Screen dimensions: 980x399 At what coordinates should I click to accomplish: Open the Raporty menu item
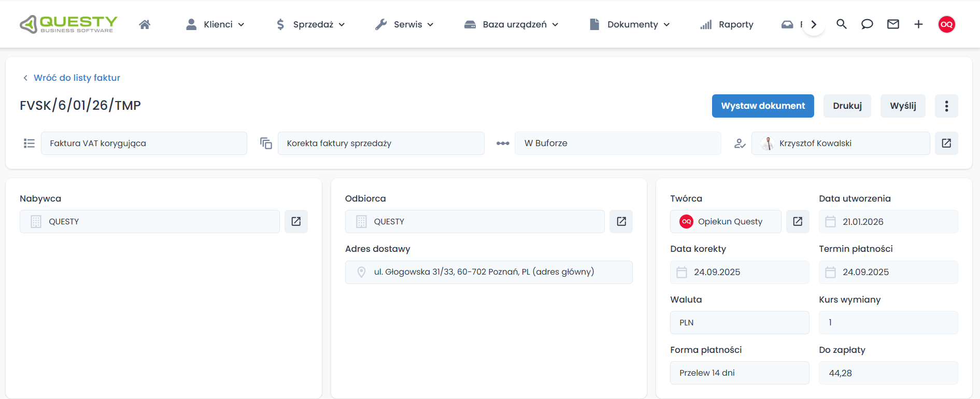coord(727,24)
